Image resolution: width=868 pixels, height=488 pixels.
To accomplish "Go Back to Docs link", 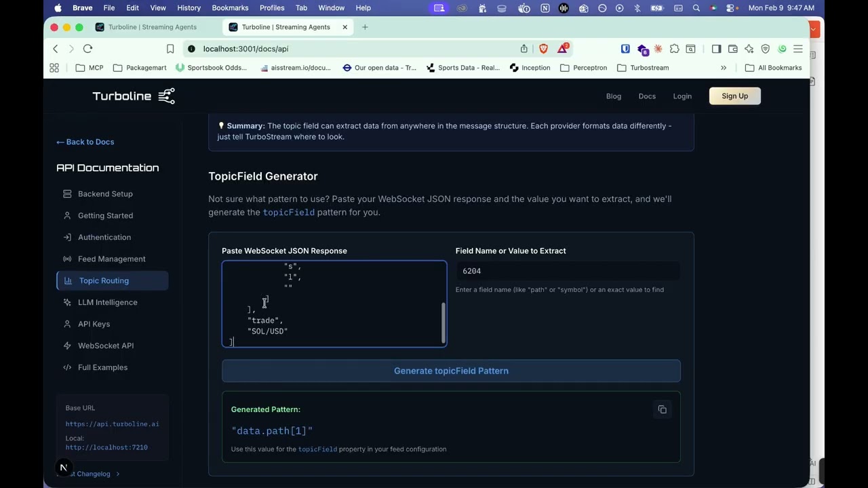I will [x=85, y=142].
